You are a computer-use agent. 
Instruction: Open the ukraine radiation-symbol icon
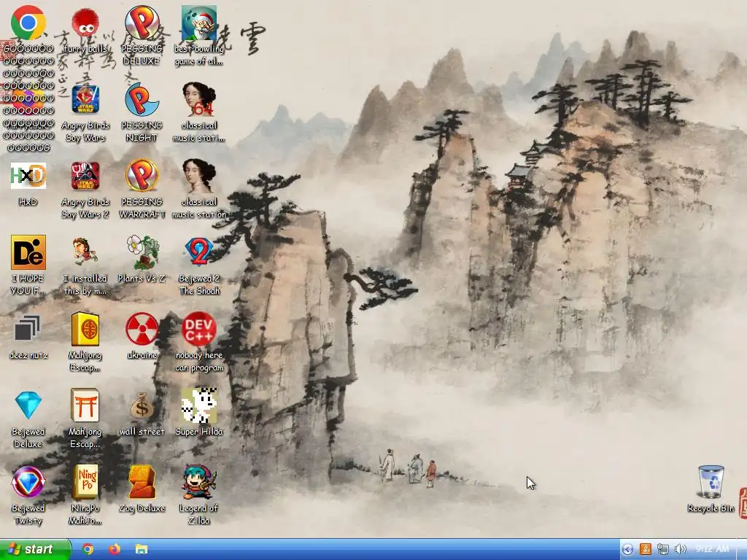coord(142,329)
